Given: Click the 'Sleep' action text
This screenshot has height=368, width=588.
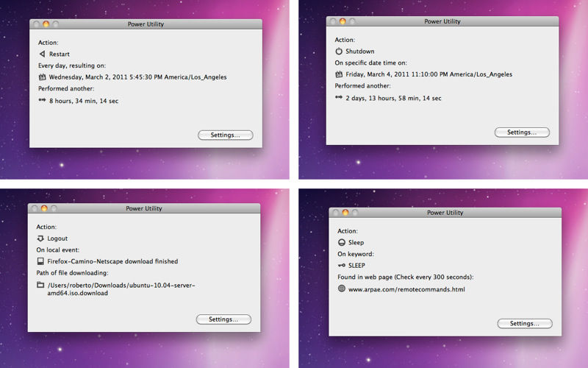Looking at the screenshot, I should (356, 243).
